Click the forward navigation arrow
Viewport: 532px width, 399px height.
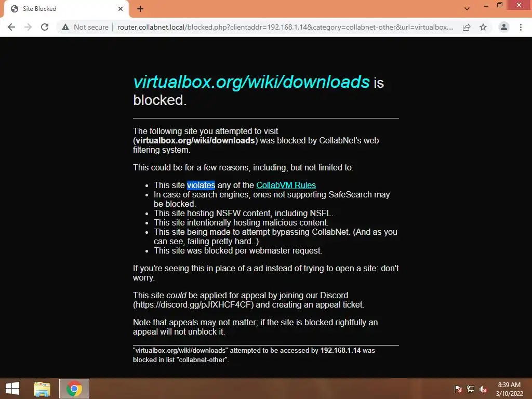click(28, 27)
